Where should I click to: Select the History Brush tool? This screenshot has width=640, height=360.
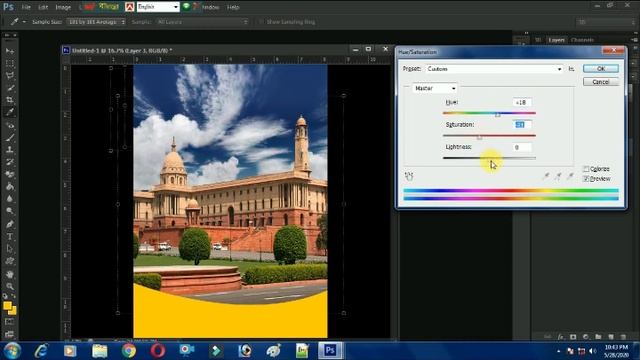coord(10,162)
